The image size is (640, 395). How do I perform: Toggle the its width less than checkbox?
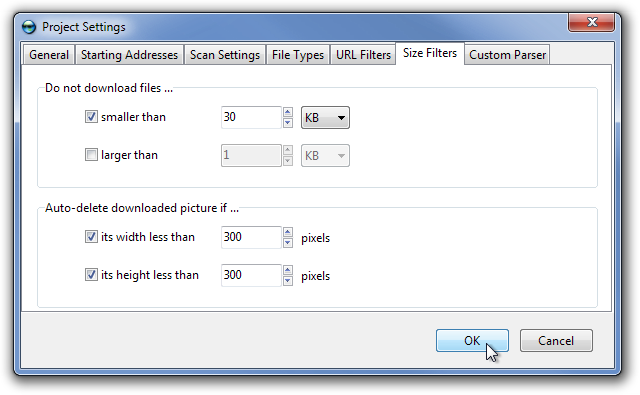point(91,237)
